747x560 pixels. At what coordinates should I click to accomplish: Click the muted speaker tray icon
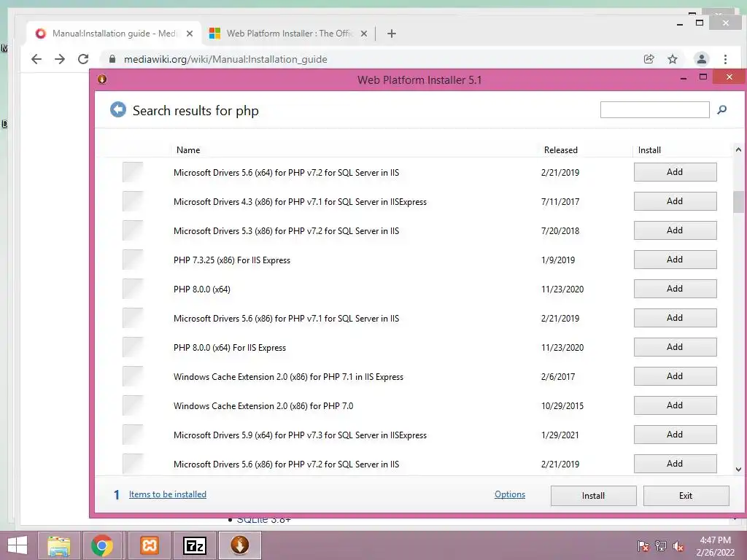[x=678, y=545]
